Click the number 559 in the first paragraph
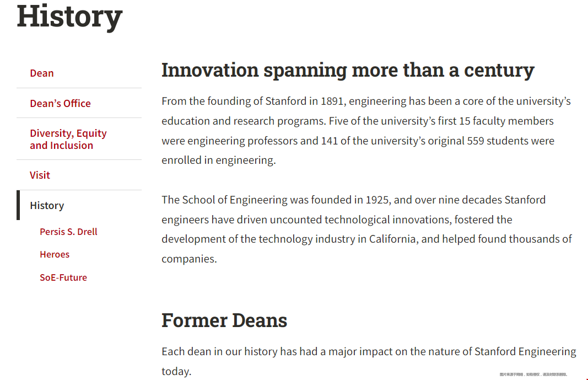Image resolution: width=588 pixels, height=380 pixels. (476, 141)
